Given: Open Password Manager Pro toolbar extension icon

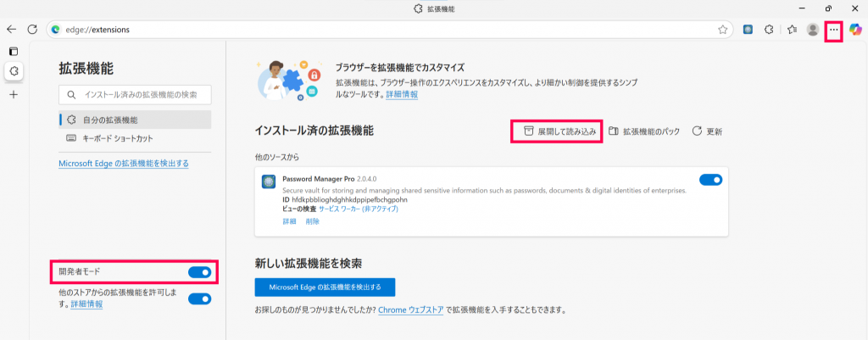Looking at the screenshot, I should click(748, 30).
